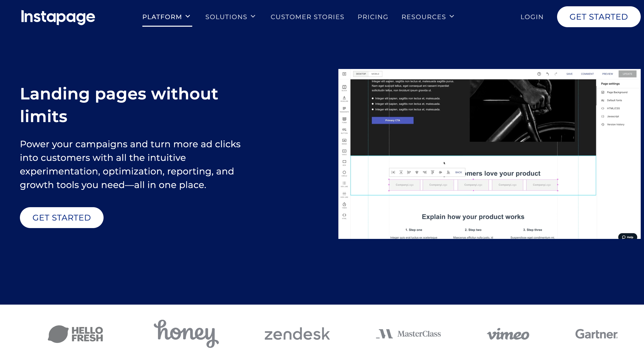644x363 pixels.
Task: Click the Page Background settings icon
Action: click(x=602, y=92)
